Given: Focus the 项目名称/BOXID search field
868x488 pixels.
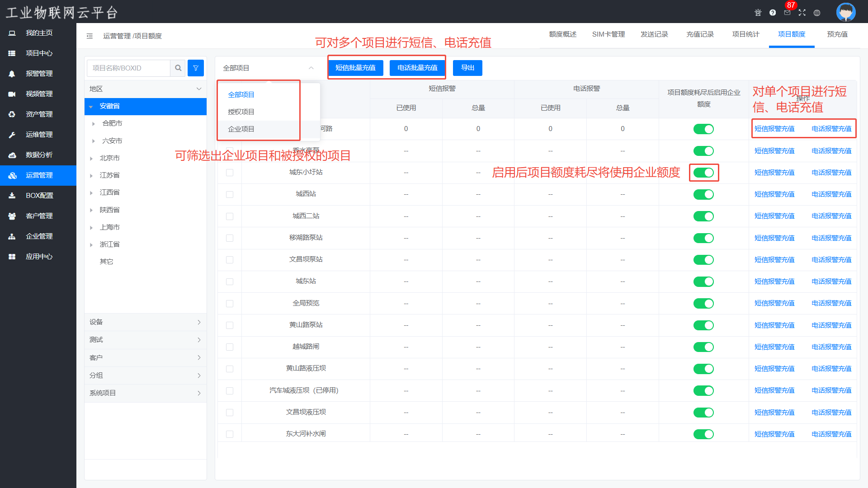Looking at the screenshot, I should tap(129, 68).
